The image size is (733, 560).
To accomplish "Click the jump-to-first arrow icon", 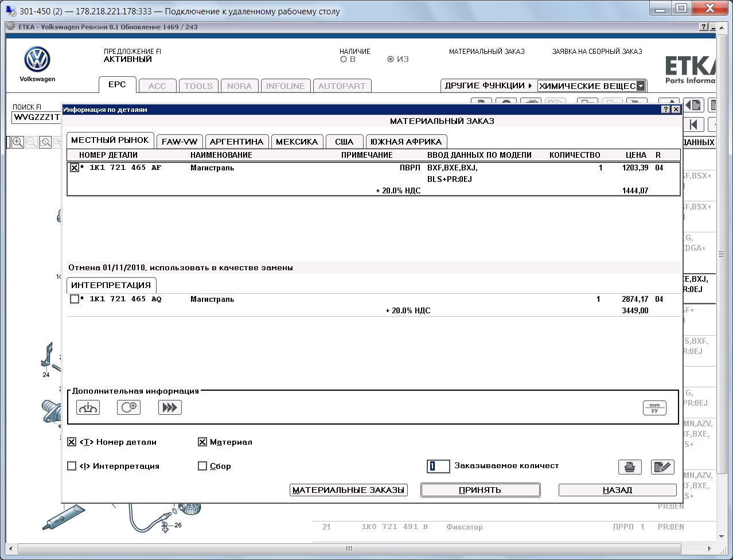I will 693,125.
